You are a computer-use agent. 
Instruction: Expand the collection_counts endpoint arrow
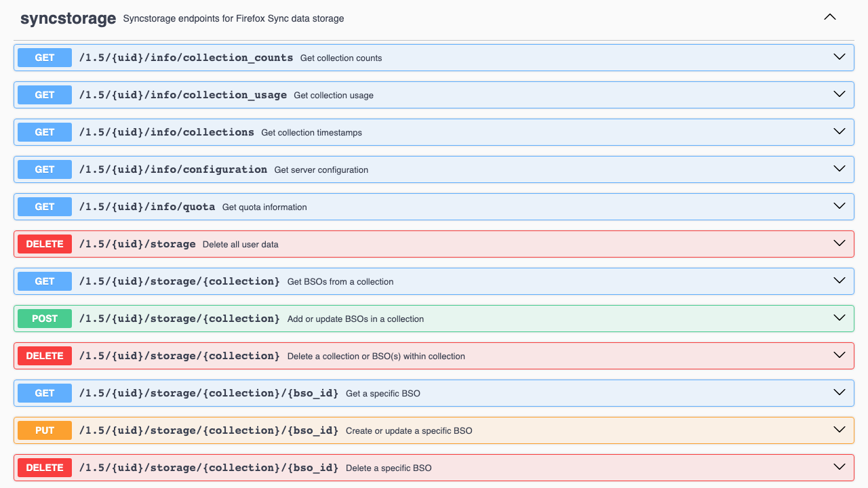(x=840, y=57)
